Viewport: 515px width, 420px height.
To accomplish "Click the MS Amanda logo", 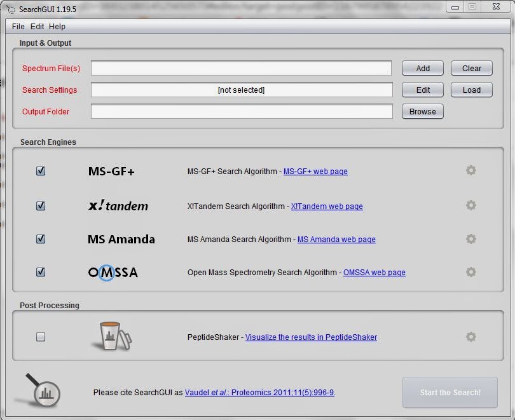I will click(x=120, y=239).
